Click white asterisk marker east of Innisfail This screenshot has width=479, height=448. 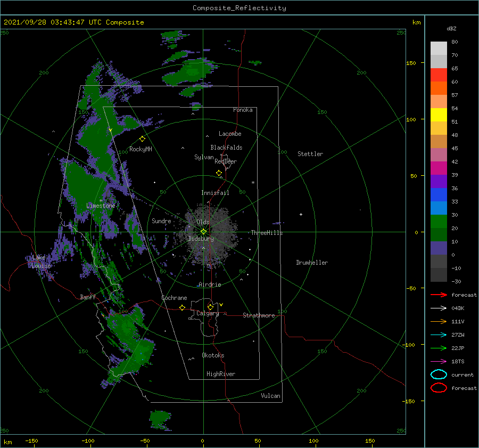[253, 183]
